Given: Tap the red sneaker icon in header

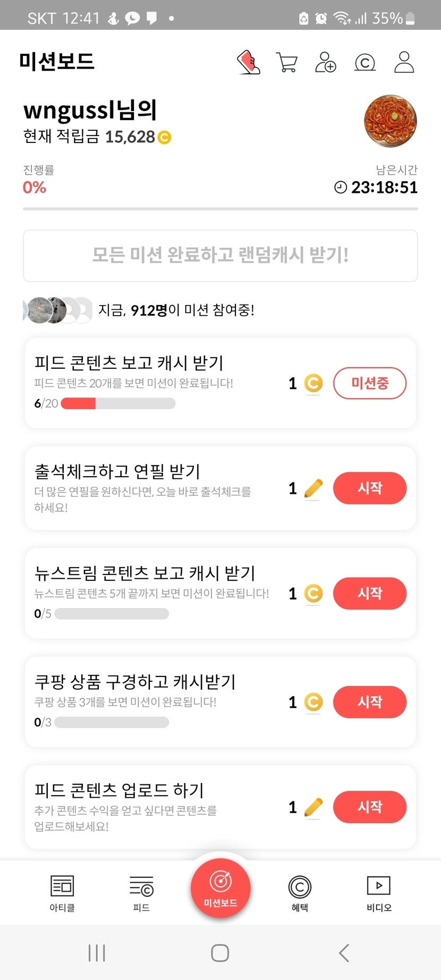Looking at the screenshot, I should tap(248, 62).
